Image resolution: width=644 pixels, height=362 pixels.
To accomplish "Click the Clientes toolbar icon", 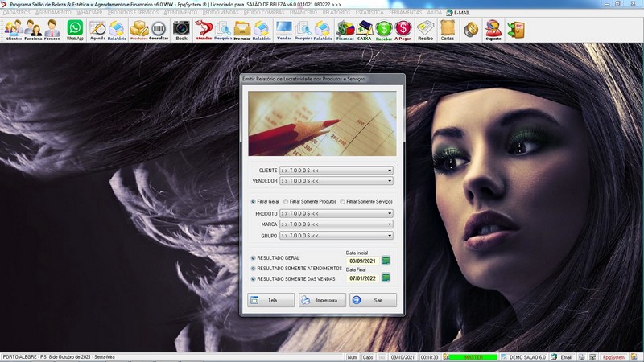I will (14, 30).
